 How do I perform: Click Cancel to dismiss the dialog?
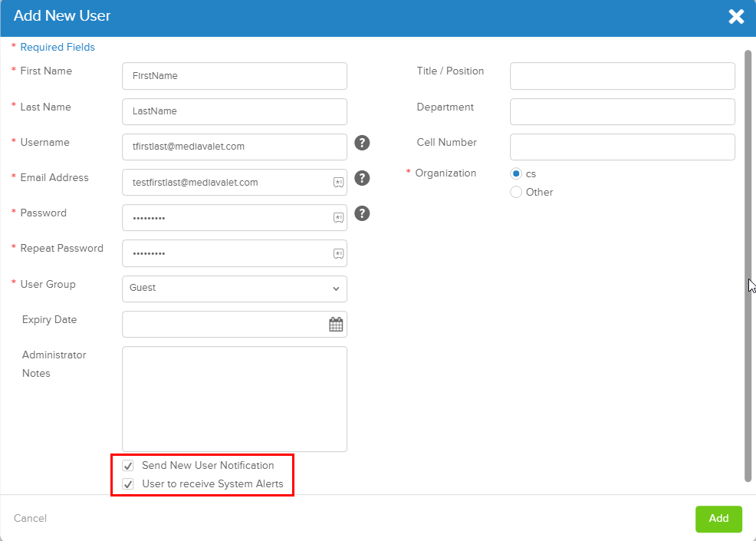tap(30, 518)
